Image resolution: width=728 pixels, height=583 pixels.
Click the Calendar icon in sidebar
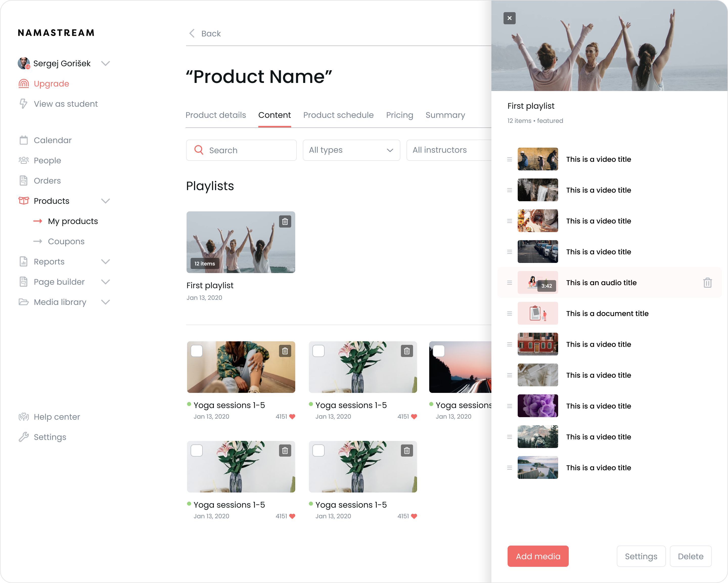point(23,140)
